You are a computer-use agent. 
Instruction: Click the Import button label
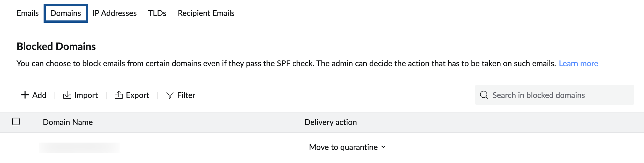coord(86,95)
